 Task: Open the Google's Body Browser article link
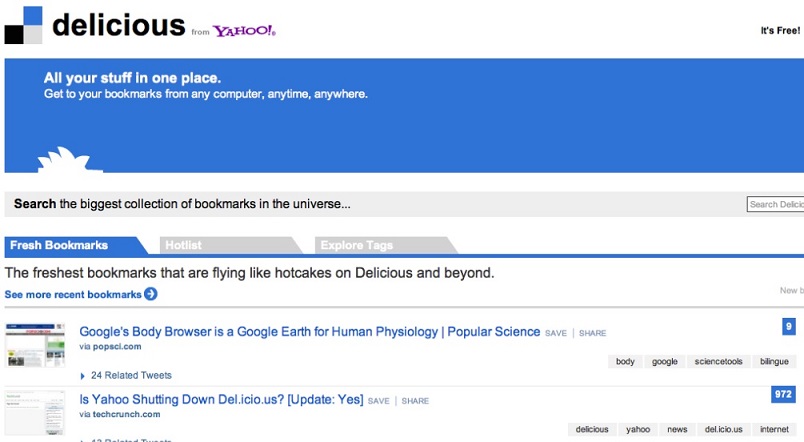click(310, 332)
